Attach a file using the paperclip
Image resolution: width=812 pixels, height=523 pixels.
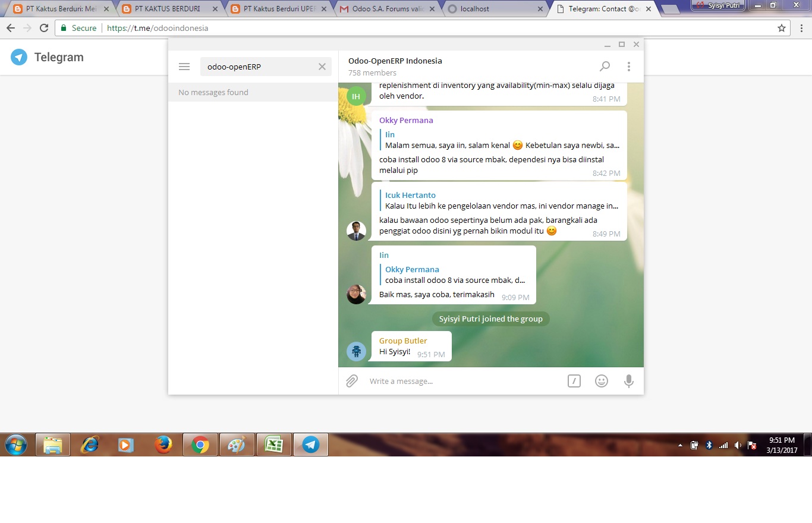click(352, 381)
